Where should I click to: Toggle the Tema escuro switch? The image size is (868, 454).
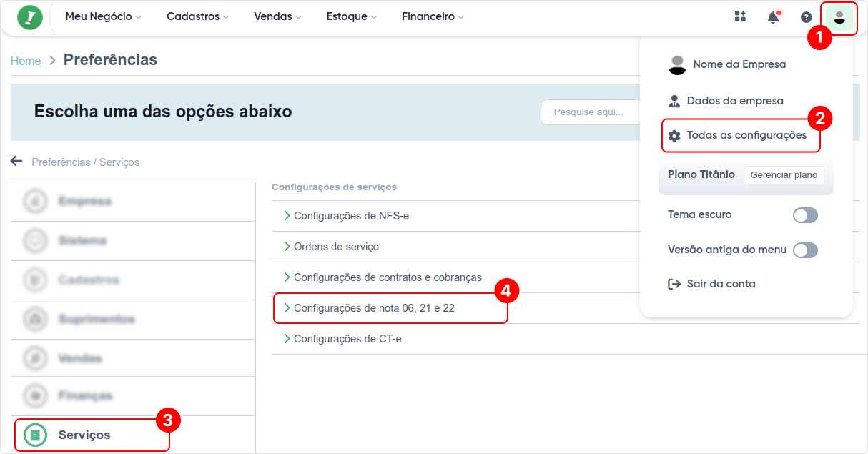(805, 215)
